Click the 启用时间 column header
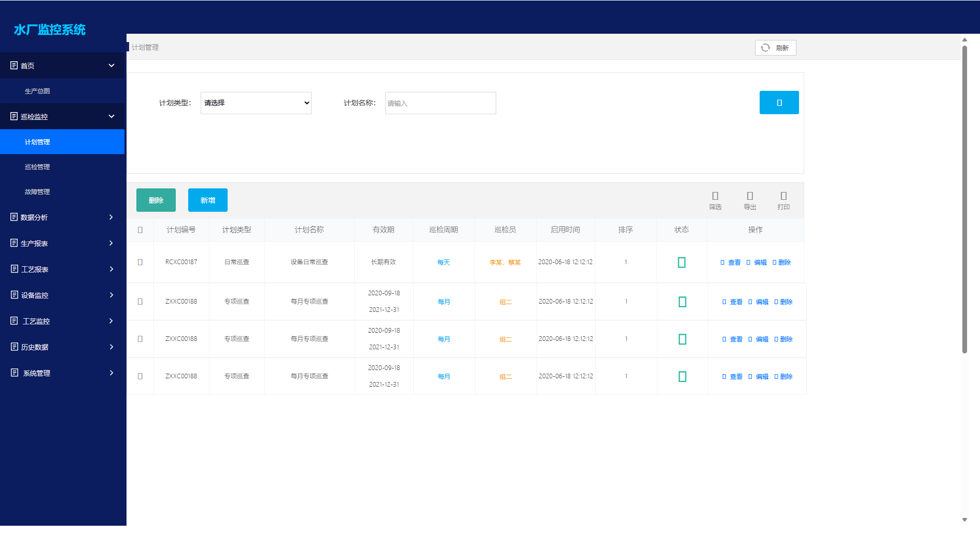This screenshot has height=547, width=980. tap(565, 230)
